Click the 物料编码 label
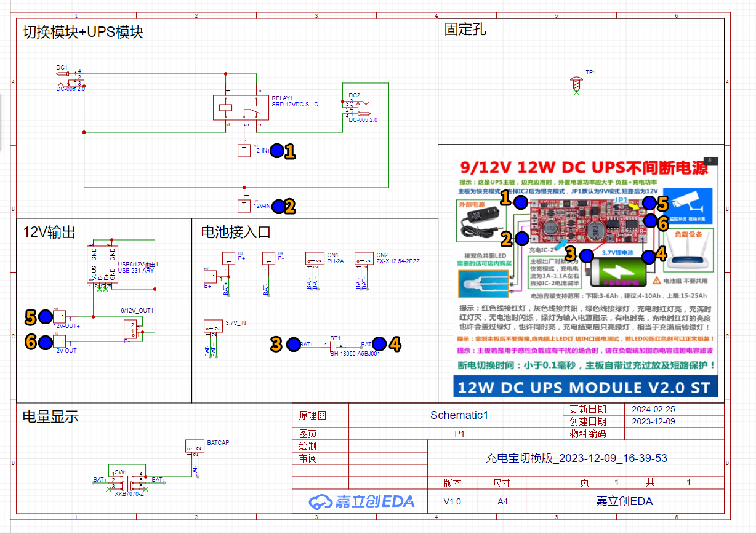The height and width of the screenshot is (534, 756). tap(588, 434)
